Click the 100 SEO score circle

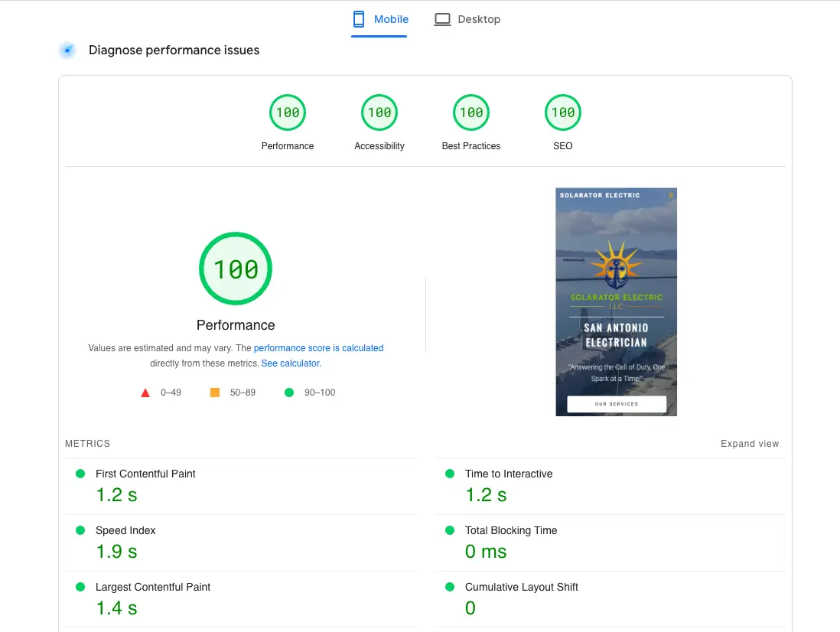pos(563,112)
